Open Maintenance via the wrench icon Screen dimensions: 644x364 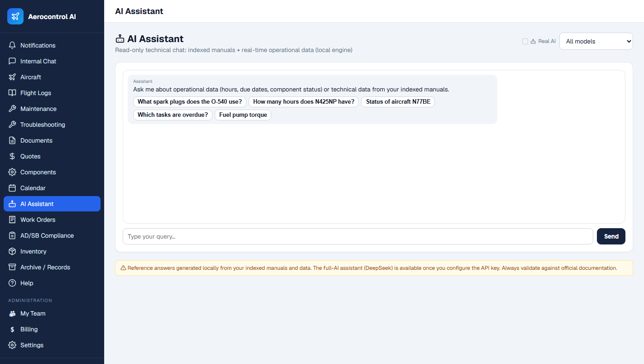click(12, 109)
